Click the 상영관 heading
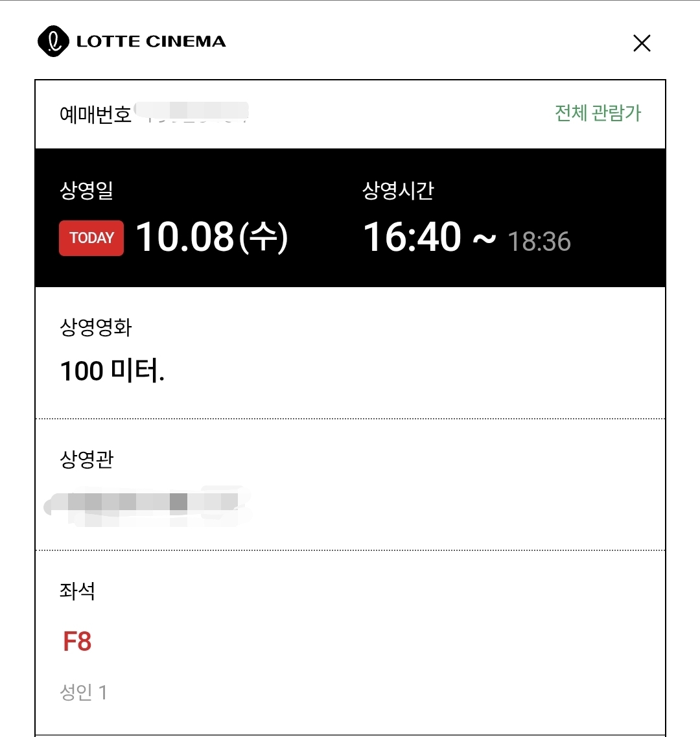Image resolution: width=700 pixels, height=737 pixels. click(x=86, y=459)
